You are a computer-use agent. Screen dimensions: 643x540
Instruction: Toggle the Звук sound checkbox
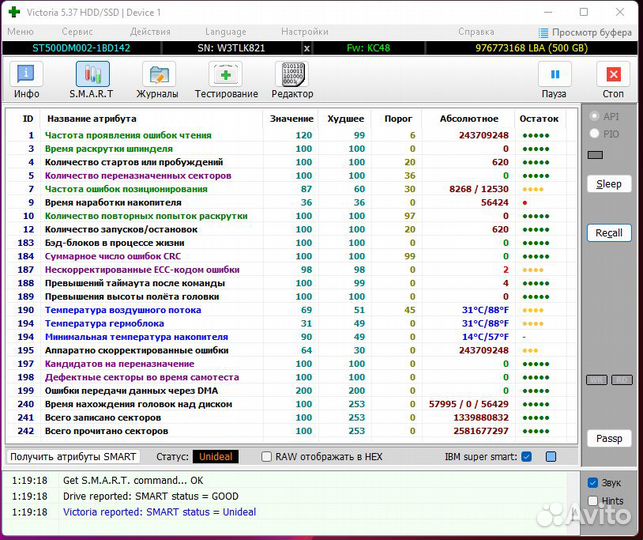pyautogui.click(x=593, y=483)
